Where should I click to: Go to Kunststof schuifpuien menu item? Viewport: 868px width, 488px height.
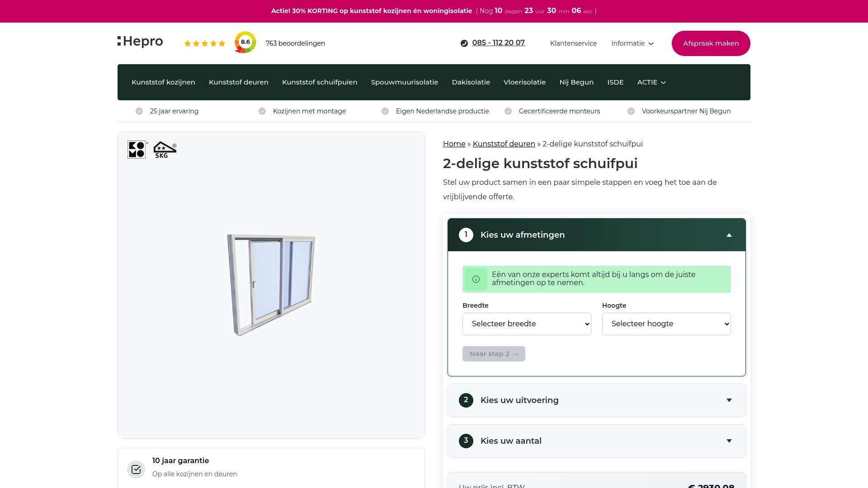pos(320,82)
